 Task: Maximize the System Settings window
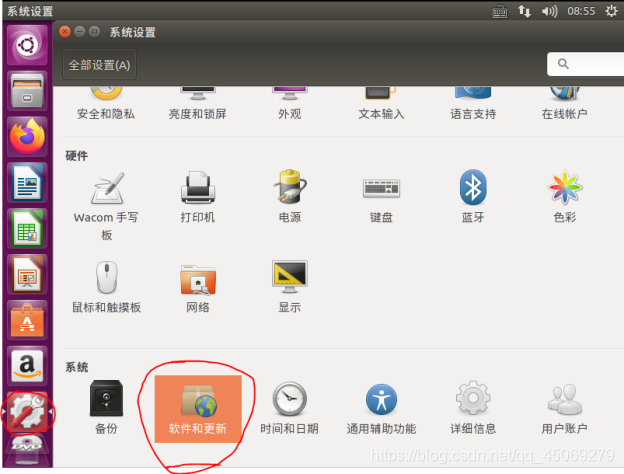click(x=94, y=31)
